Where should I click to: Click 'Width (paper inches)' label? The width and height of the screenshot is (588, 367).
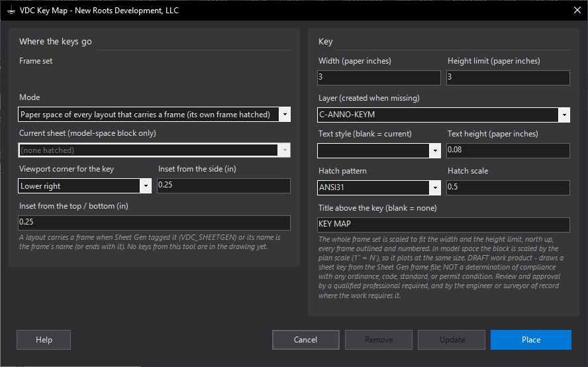point(355,61)
